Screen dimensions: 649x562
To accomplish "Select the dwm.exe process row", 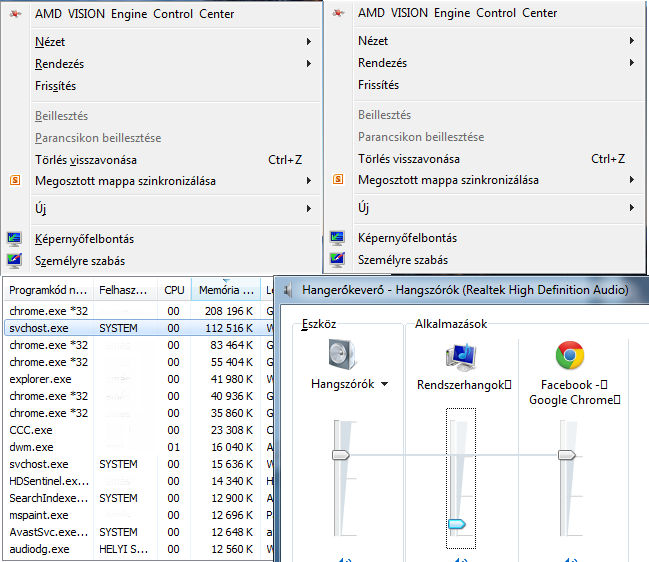I will point(139,447).
